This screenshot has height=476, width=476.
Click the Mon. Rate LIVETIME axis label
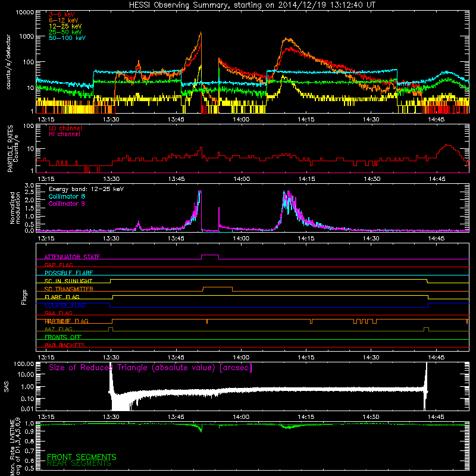coord(15,446)
